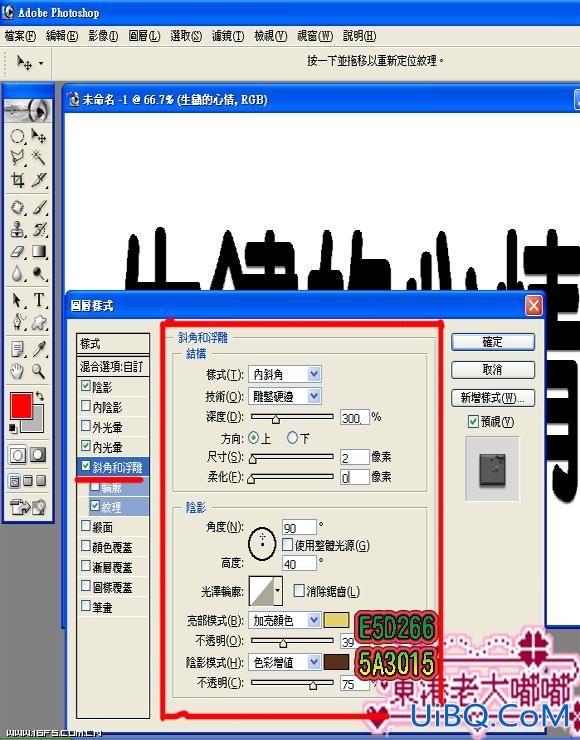The width and height of the screenshot is (580, 740).
Task: Select the Crop tool
Action: (17, 179)
